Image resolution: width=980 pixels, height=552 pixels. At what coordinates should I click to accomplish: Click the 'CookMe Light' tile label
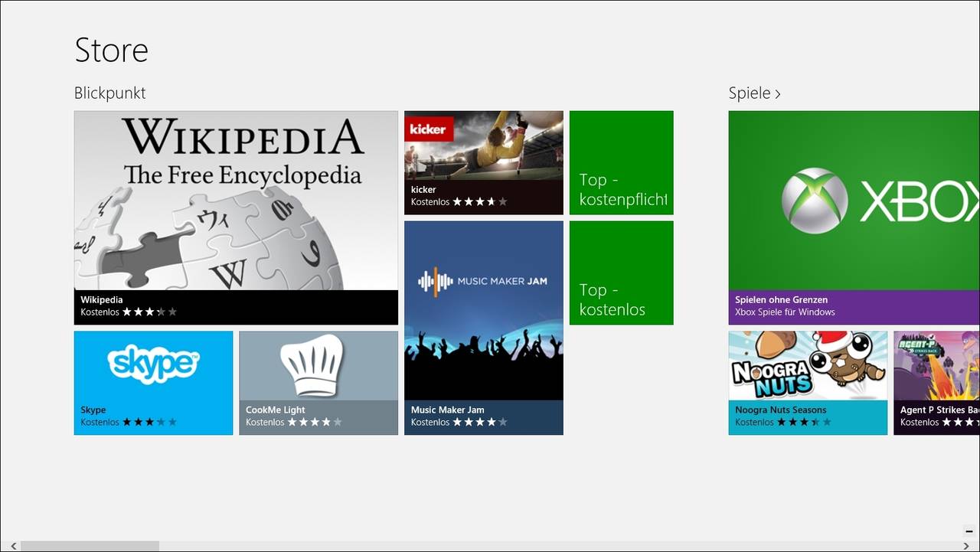click(276, 410)
